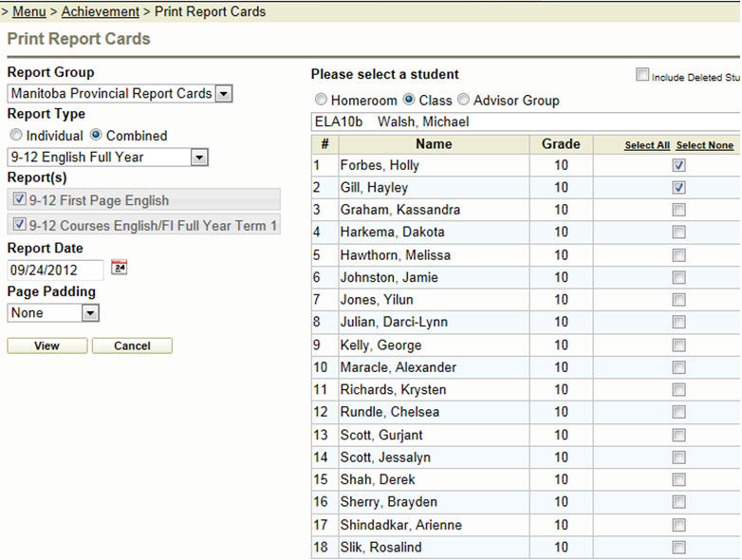The width and height of the screenshot is (742, 560).
Task: Check the box for Graham, Kassandra
Action: (678, 210)
